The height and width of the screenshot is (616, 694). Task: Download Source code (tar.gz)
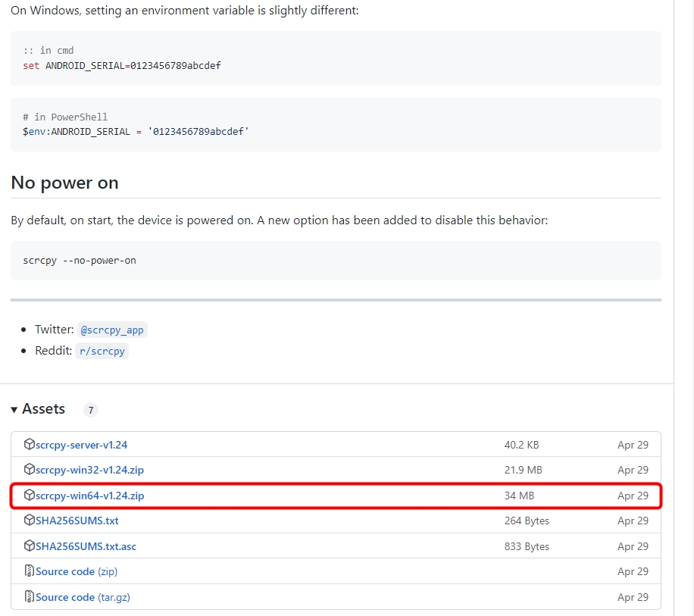point(83,597)
